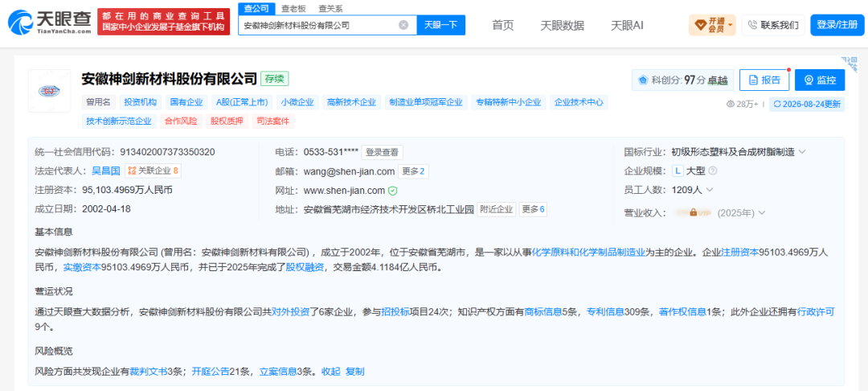Open the 商标信息 link

543,312
